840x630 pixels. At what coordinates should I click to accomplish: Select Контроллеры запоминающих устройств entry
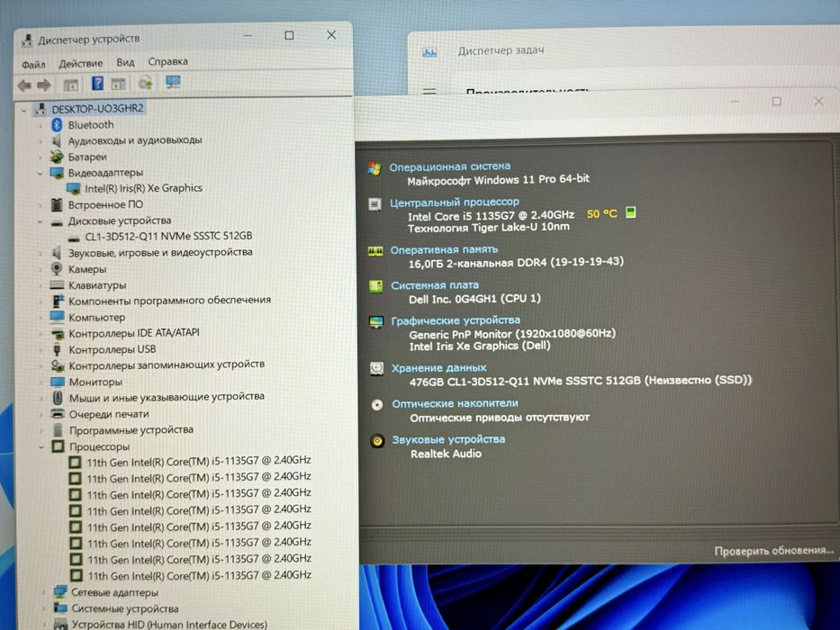point(167,364)
